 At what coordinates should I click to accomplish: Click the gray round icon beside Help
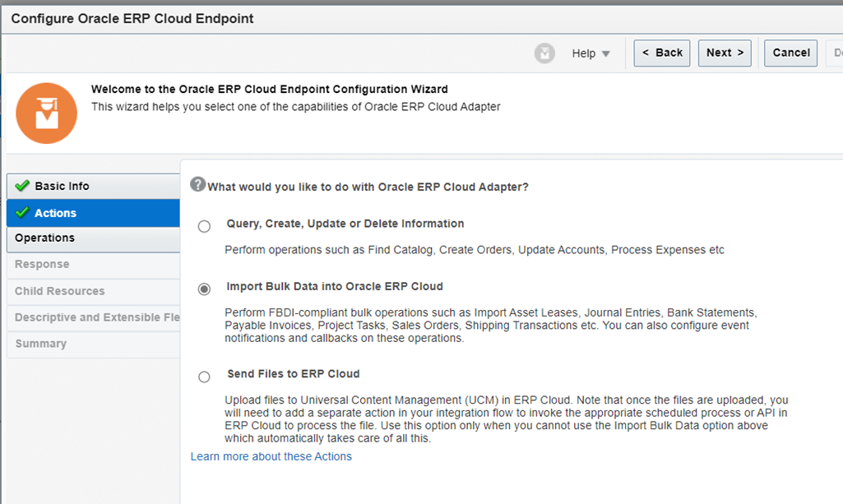pyautogui.click(x=544, y=53)
